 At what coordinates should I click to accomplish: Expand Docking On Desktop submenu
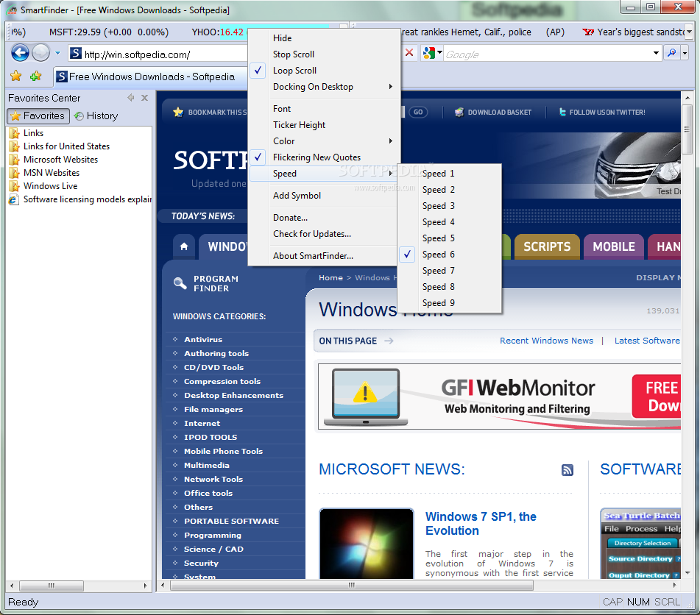point(325,87)
